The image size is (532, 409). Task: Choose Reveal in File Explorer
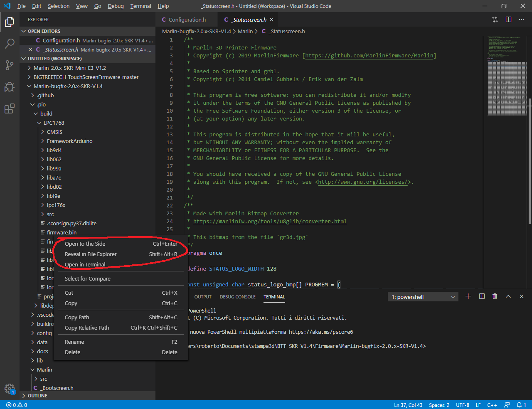click(91, 254)
